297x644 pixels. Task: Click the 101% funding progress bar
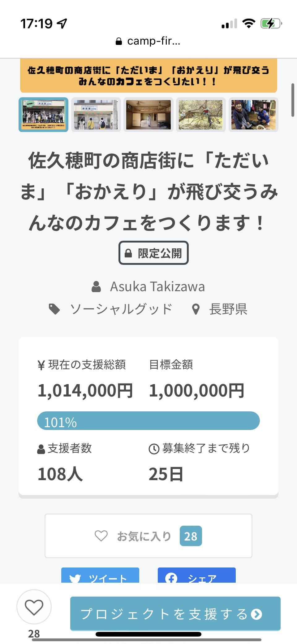click(x=148, y=421)
